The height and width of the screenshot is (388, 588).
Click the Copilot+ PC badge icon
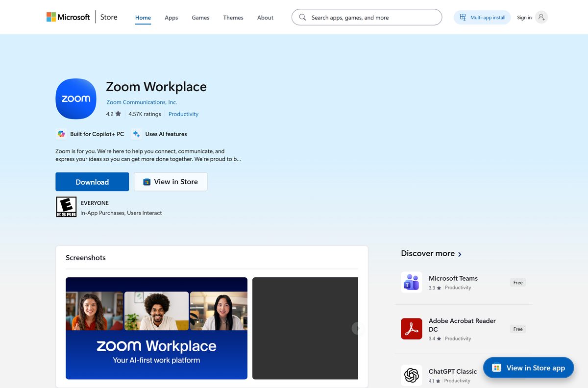tap(61, 134)
